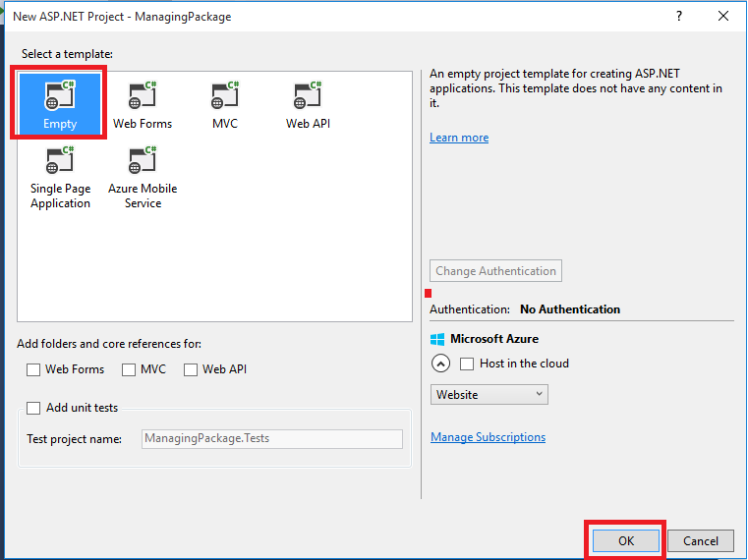Click the 'Select a template:' label
This screenshot has height=560, width=748.
67,54
